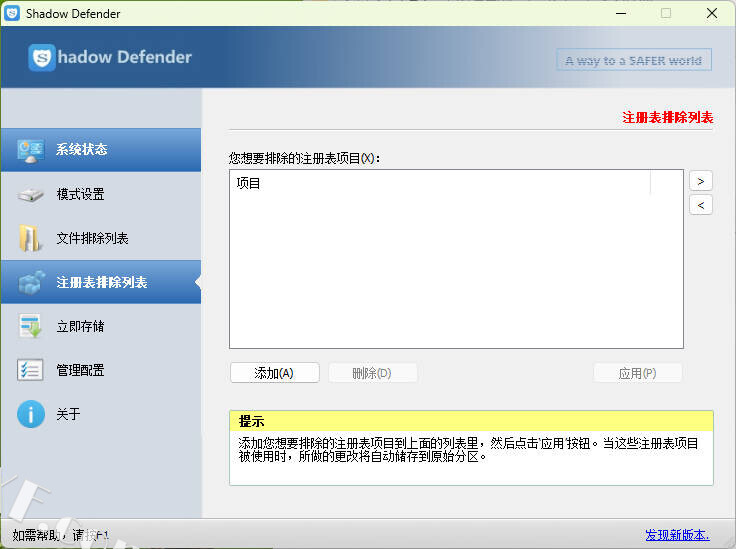Open 立即存储 section
736x549 pixels.
tap(101, 326)
